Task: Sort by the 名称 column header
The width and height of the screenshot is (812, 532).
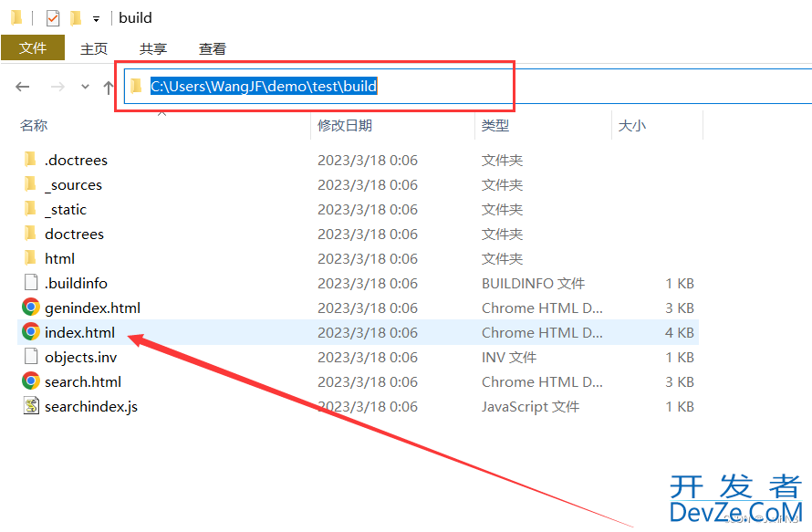Action: [34, 125]
